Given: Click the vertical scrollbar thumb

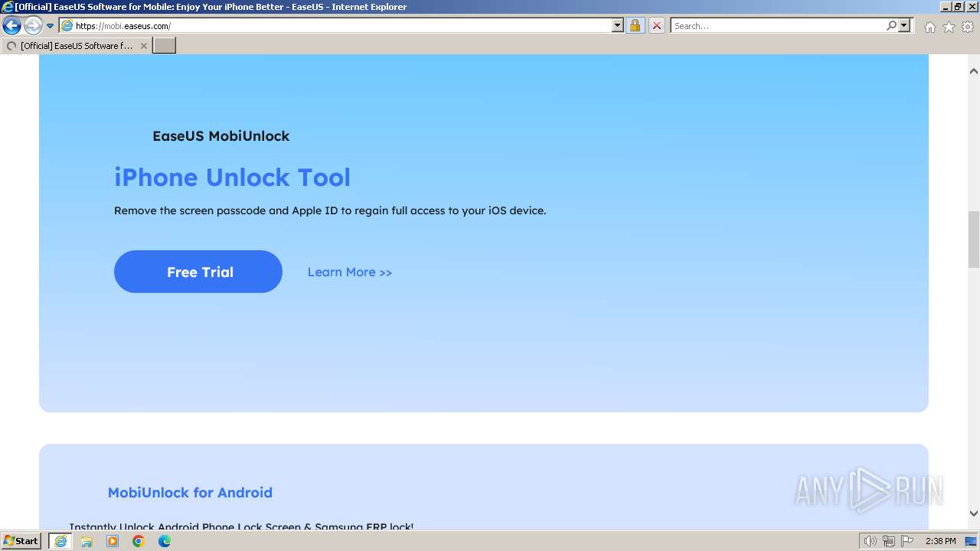Looking at the screenshot, I should [973, 240].
